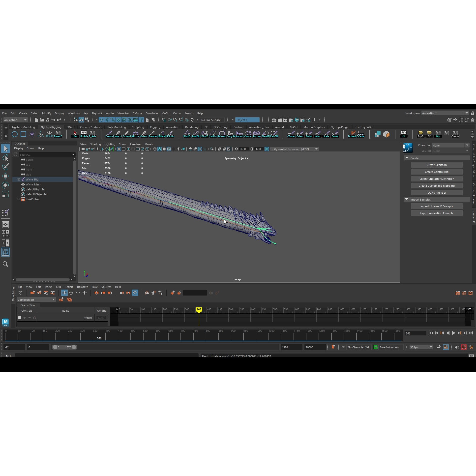
Task: Click the Quick Rig Tool button
Action: coord(436,193)
